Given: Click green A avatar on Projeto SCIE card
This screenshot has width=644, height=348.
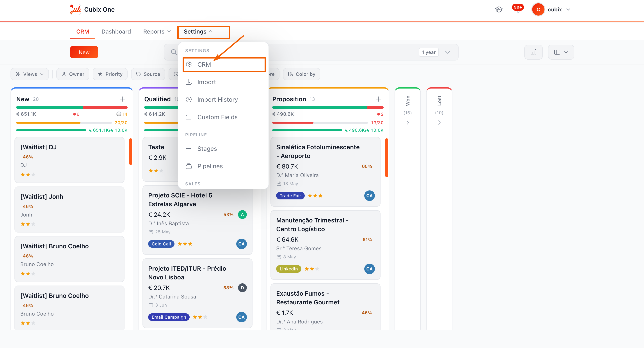Looking at the screenshot, I should 242,215.
